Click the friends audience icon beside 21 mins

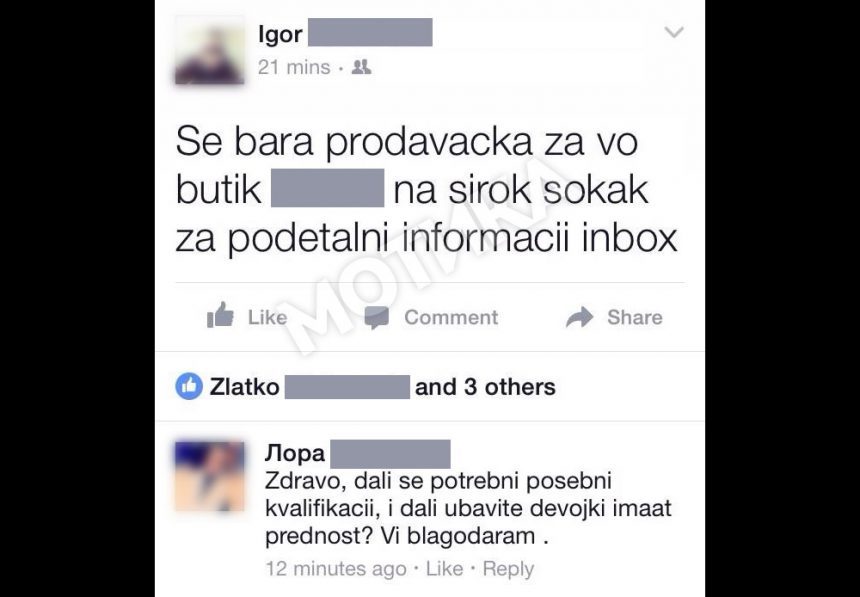[x=361, y=67]
